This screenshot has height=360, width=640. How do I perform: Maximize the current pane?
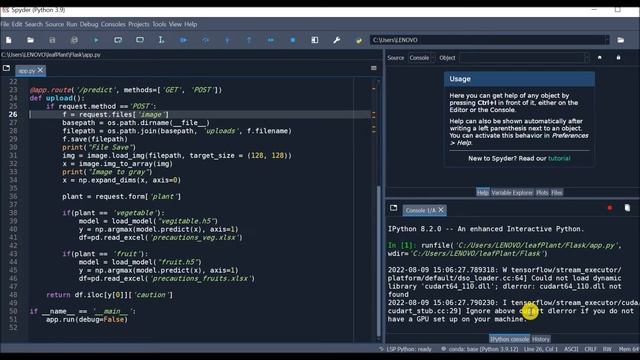tap(315, 40)
